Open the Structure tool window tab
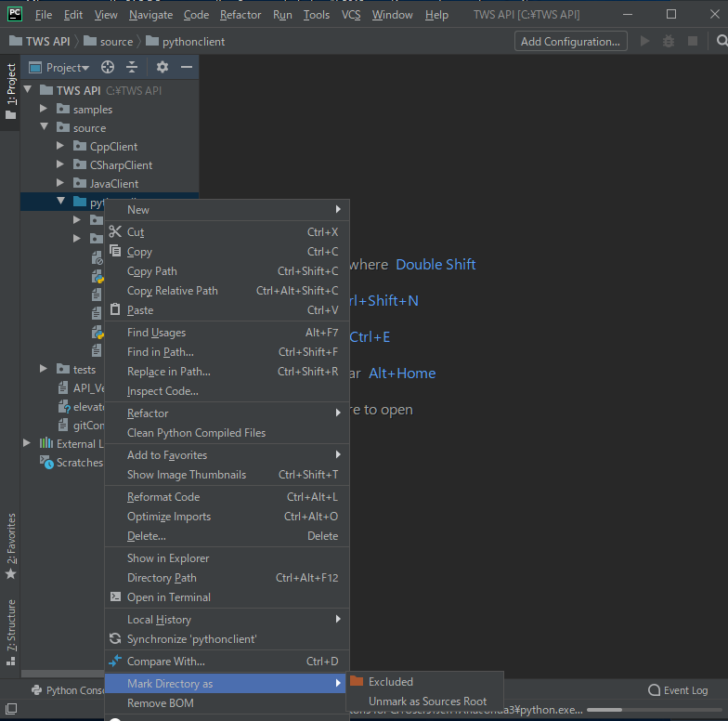The height and width of the screenshot is (721, 728). click(x=11, y=633)
